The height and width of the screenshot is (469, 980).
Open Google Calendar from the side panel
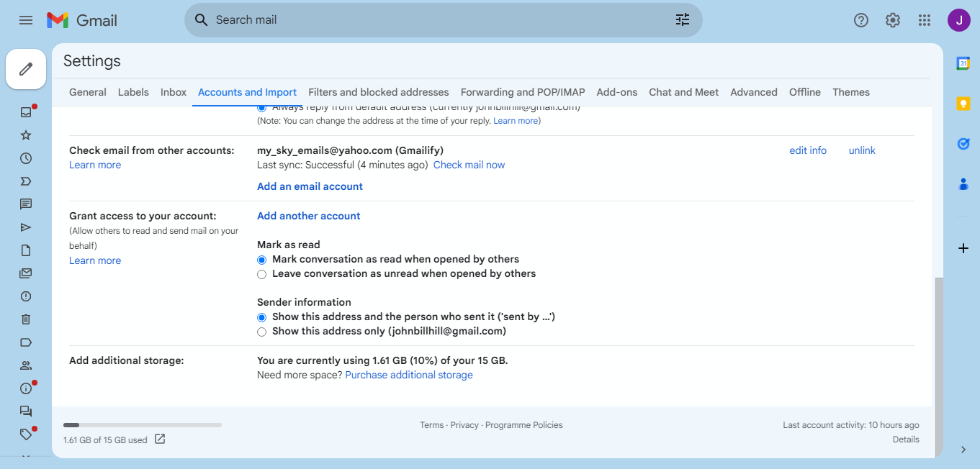coord(963,63)
